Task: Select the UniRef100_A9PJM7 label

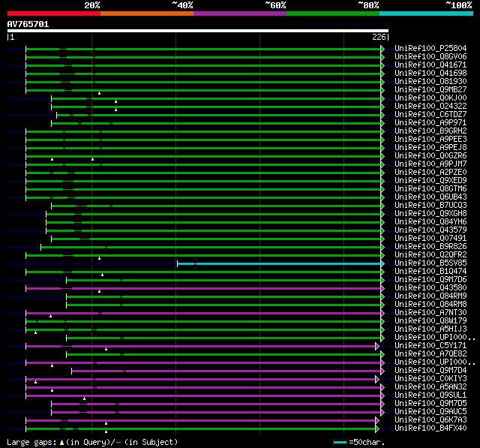Action: point(430,164)
